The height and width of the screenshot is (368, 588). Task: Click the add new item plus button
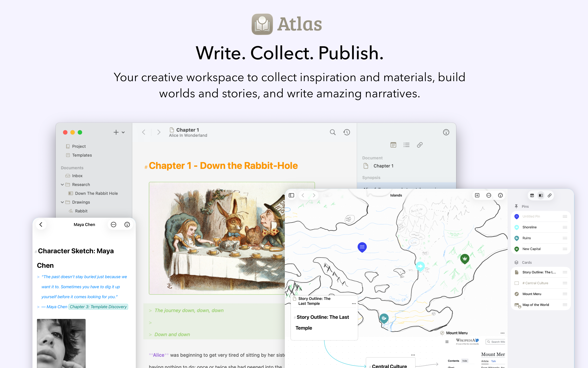point(116,132)
